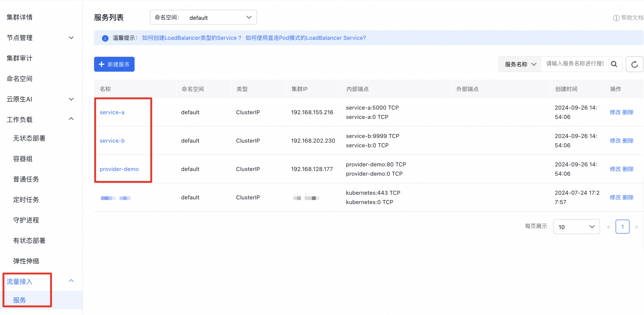Open the 命名空间 default dropdown

point(203,17)
